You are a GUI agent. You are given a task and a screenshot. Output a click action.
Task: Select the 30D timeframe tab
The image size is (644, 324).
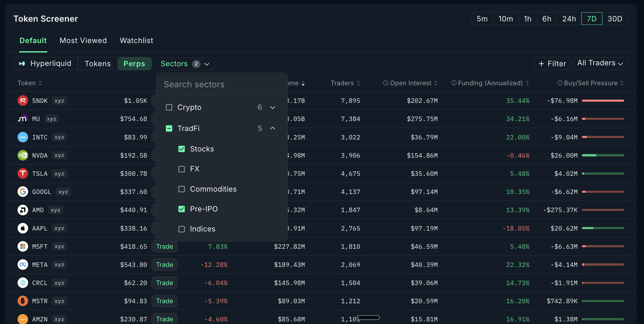point(615,19)
